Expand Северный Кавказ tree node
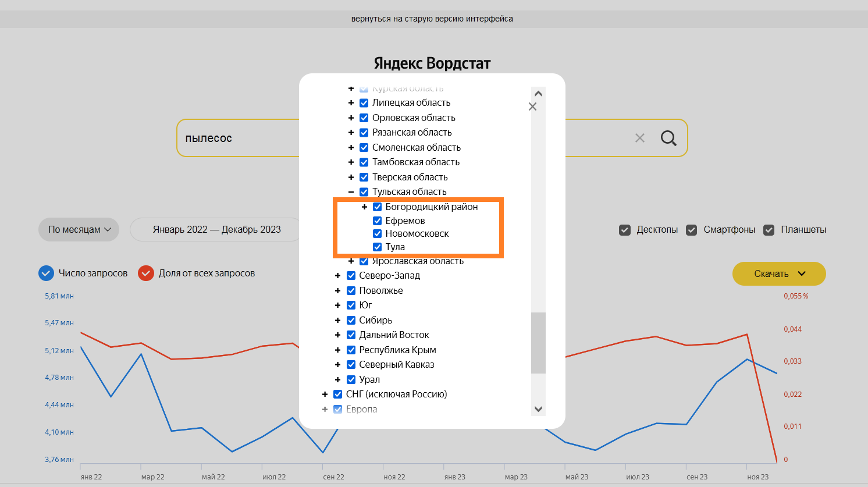 pos(337,365)
